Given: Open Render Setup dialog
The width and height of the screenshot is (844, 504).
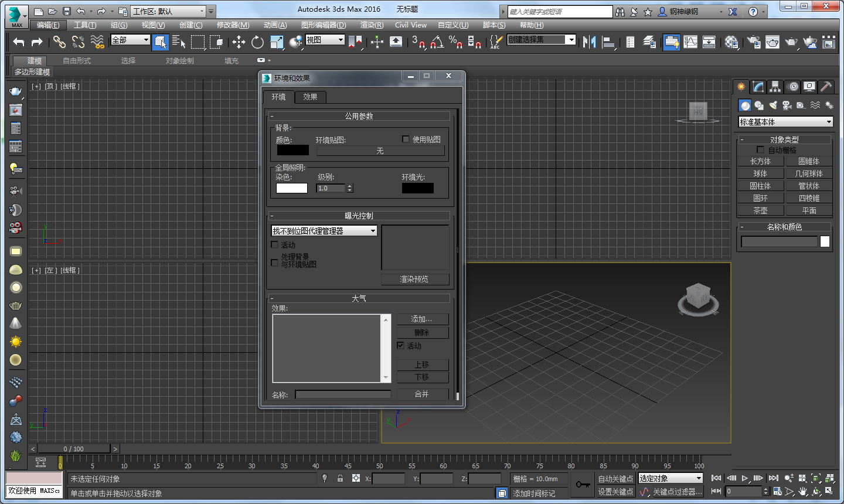Looking at the screenshot, I should coord(754,42).
